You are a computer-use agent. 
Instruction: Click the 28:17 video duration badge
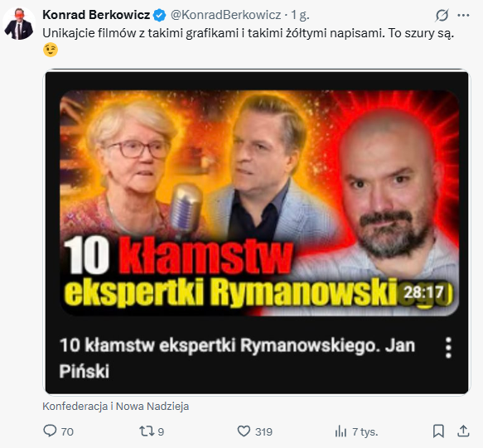(x=423, y=292)
